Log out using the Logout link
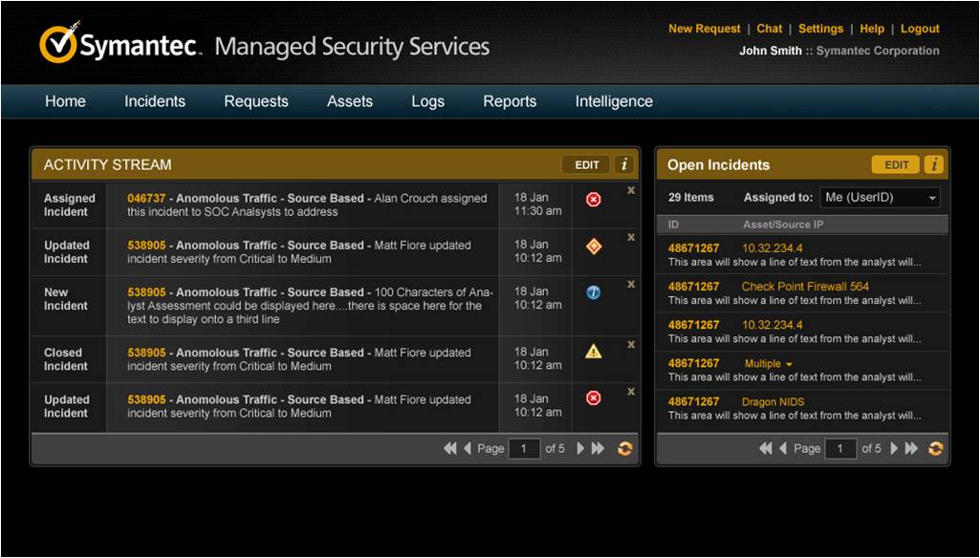The height and width of the screenshot is (558, 980). (920, 29)
